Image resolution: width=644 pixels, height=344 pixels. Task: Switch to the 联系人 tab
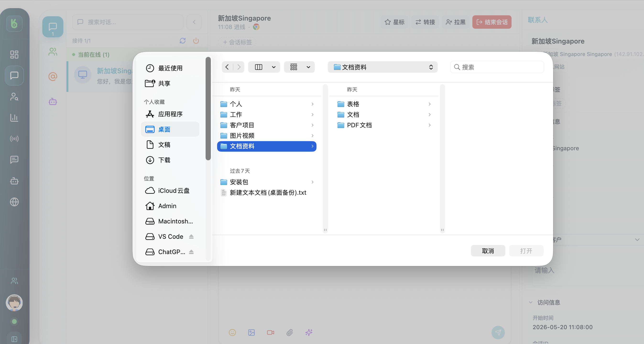coord(537,20)
